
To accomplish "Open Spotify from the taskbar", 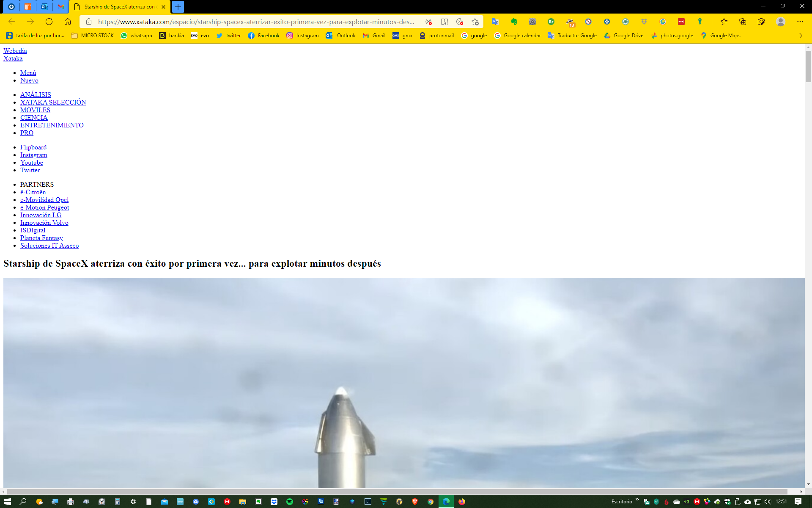I will pos(290,502).
